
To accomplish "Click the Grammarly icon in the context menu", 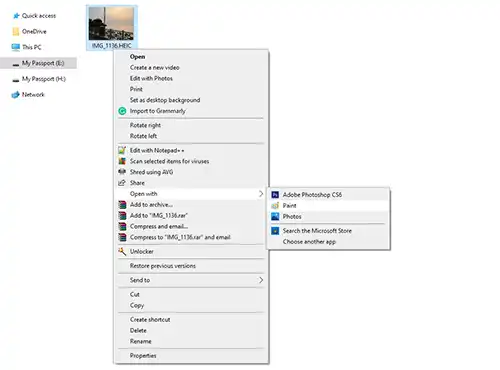I will click(x=122, y=111).
